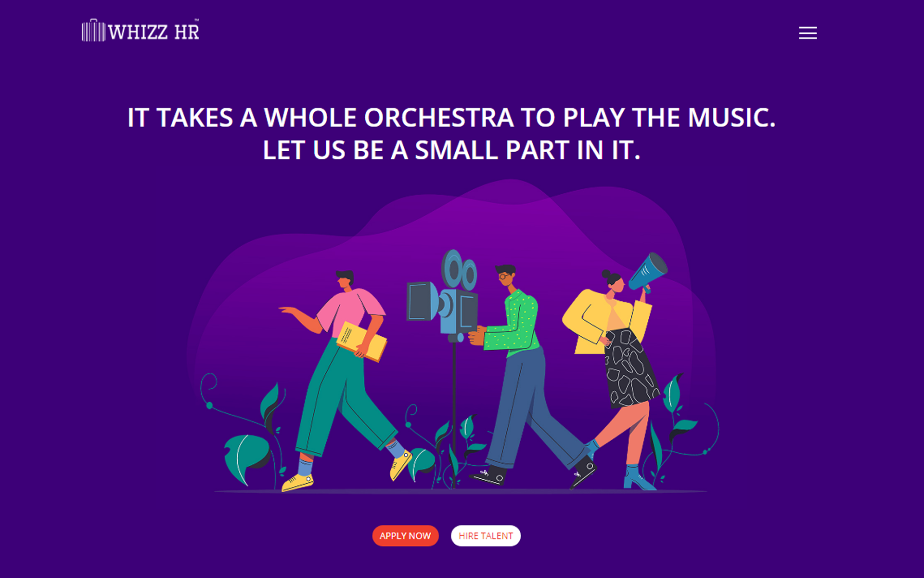924x578 pixels.
Task: Click the text "Let us be a small part in it."
Action: (x=451, y=150)
